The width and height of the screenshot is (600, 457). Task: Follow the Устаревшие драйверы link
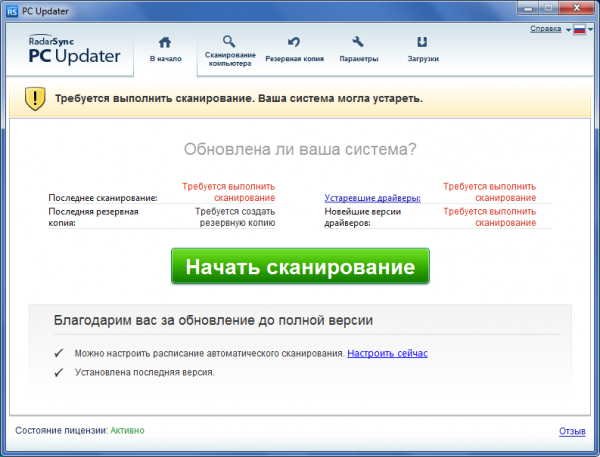tap(372, 198)
